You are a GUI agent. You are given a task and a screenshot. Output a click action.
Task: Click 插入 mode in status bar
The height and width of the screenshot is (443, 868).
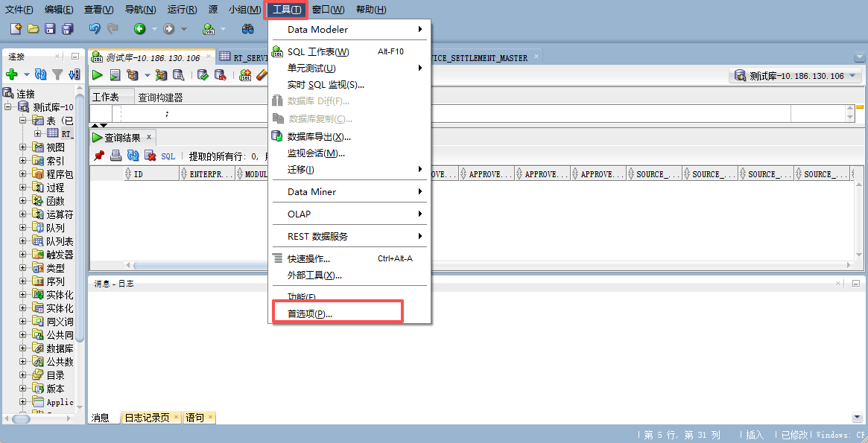(x=755, y=435)
